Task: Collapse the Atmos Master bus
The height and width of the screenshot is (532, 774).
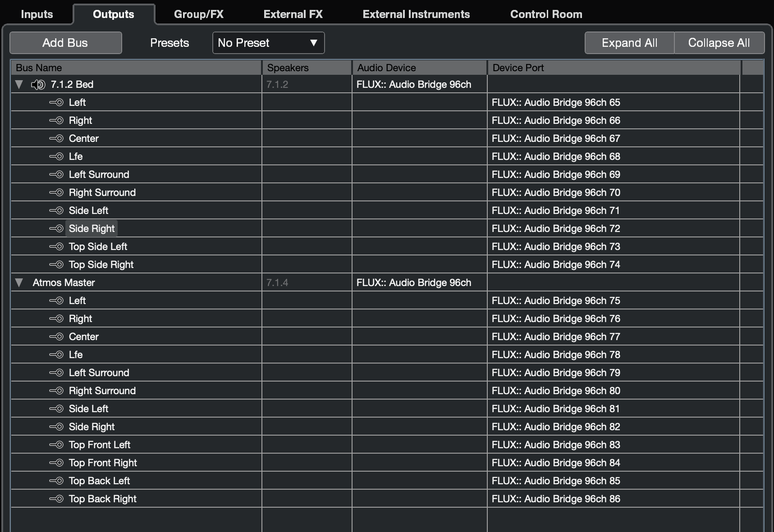Action: click(x=19, y=282)
